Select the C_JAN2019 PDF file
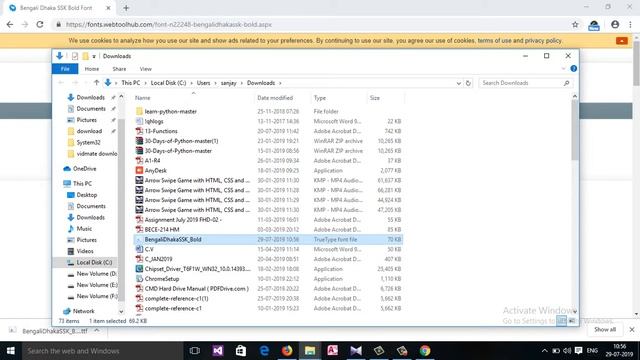Viewport: 640px width, 360px height. click(158, 259)
